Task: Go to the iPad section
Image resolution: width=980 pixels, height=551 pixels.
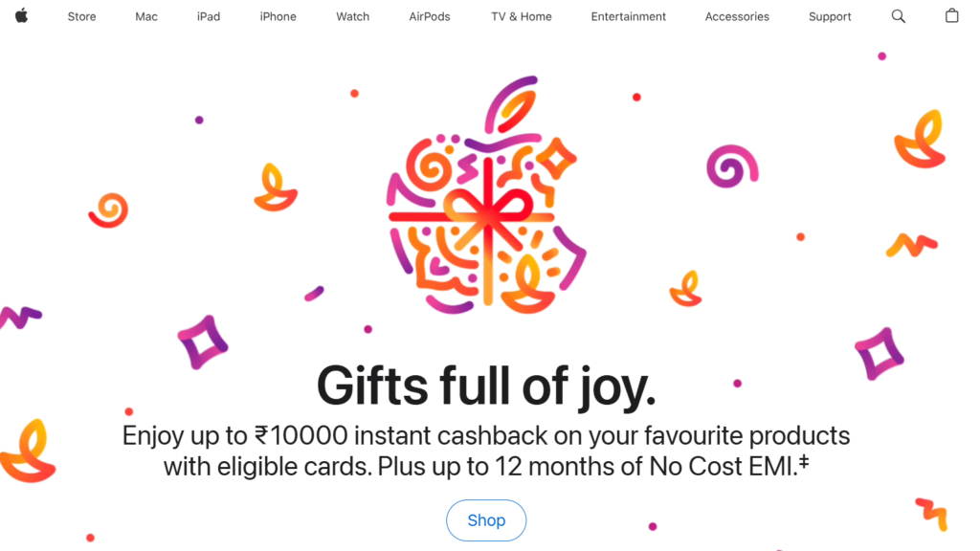Action: 208,17
